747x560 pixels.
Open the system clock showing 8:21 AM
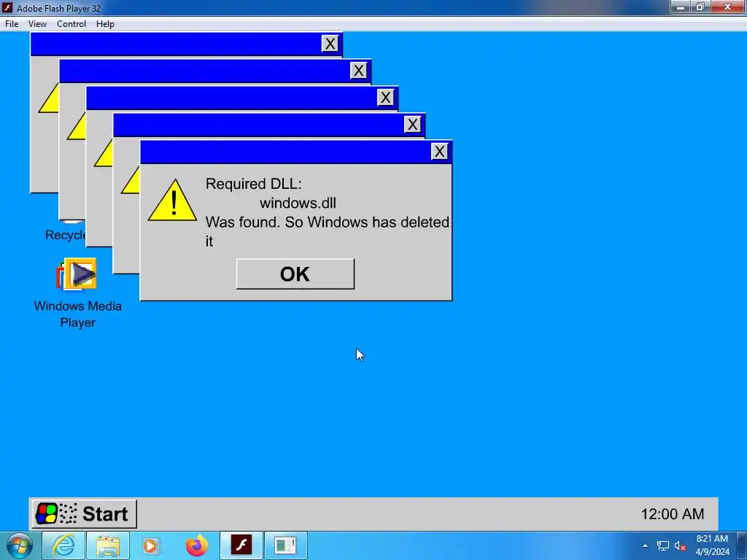[712, 545]
